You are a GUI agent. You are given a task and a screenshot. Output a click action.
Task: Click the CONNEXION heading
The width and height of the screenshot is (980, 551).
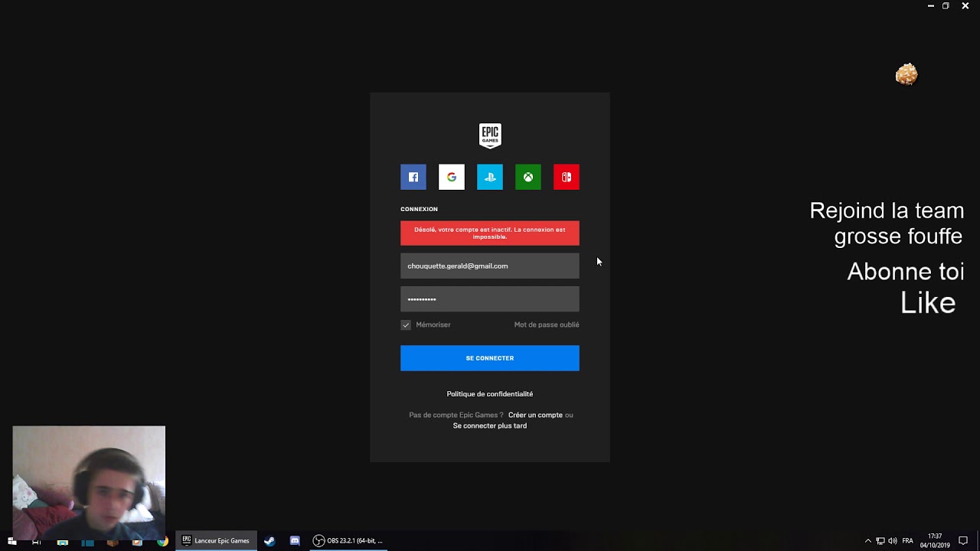pyautogui.click(x=419, y=209)
